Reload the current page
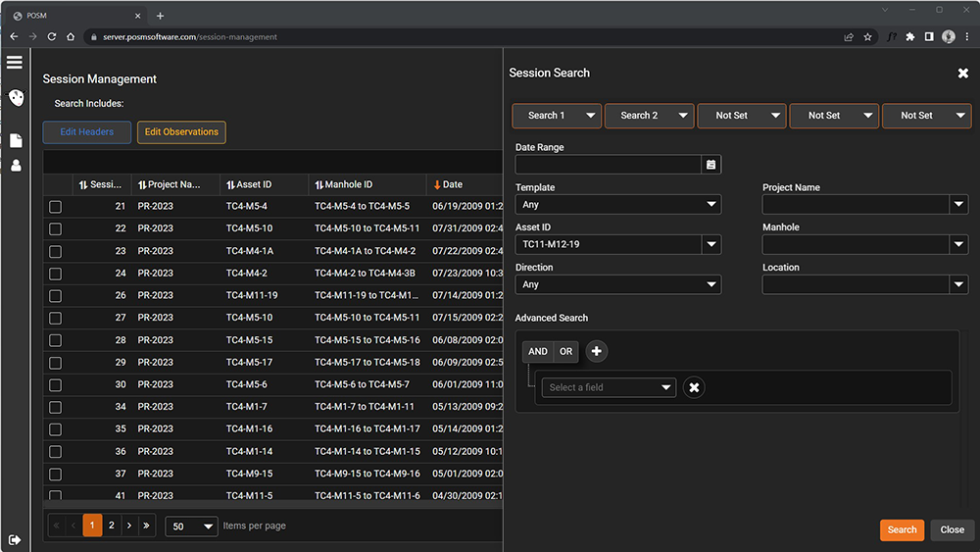This screenshot has height=552, width=980. [52, 37]
